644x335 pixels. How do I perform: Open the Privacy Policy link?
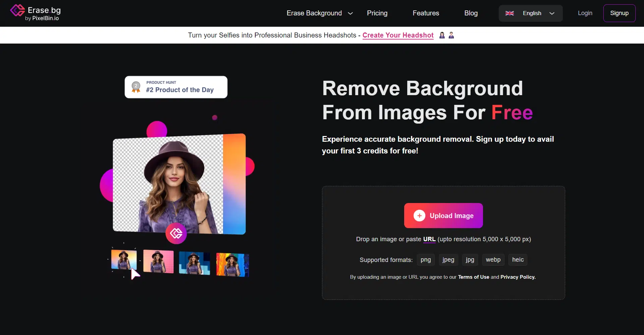coord(518,277)
